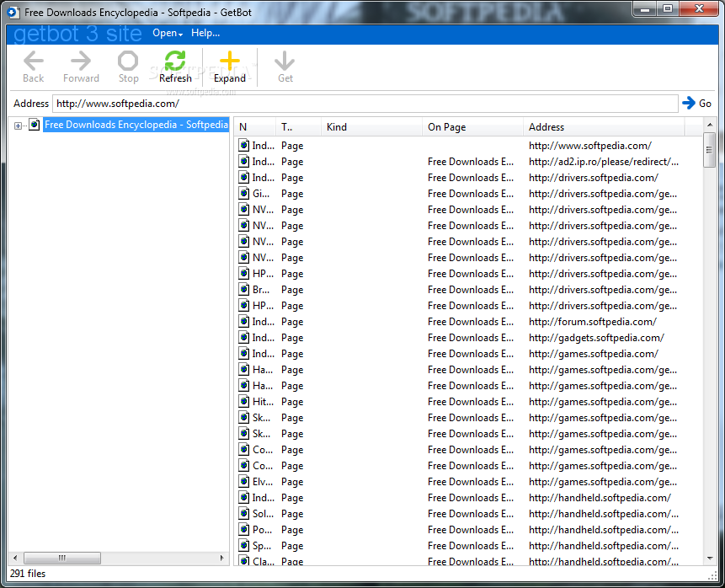Sort by the Address column header

pos(604,127)
